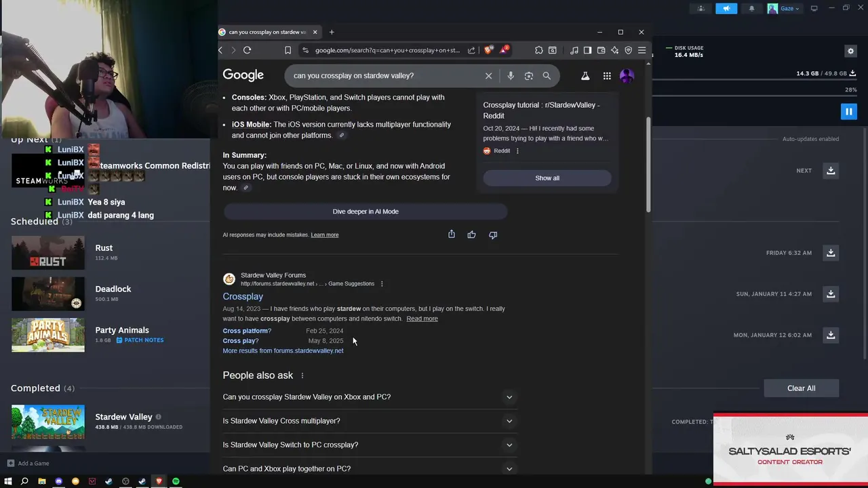Image resolution: width=868 pixels, height=488 pixels.
Task: Open Reddit result three-dot options
Action: click(x=517, y=151)
